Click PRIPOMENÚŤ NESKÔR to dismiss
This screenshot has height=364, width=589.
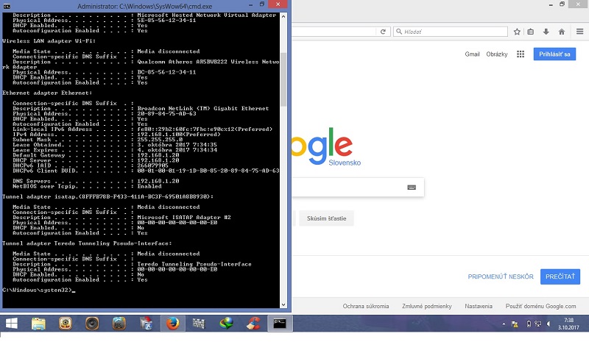point(501,276)
